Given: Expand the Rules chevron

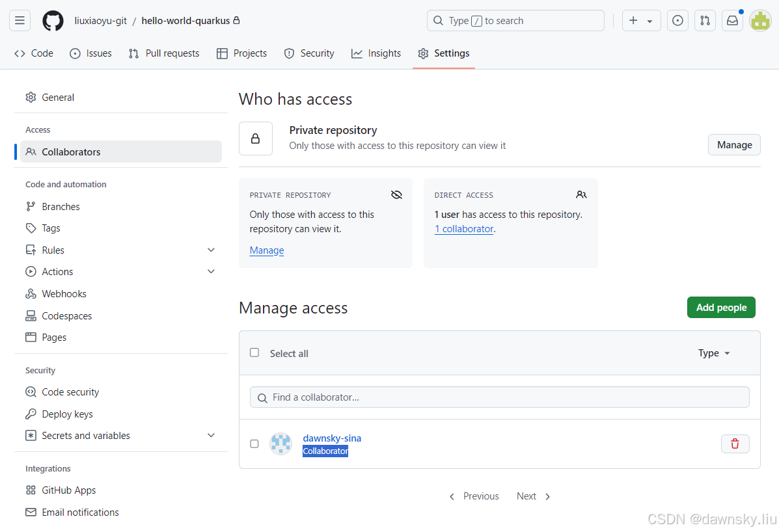Looking at the screenshot, I should coord(211,250).
